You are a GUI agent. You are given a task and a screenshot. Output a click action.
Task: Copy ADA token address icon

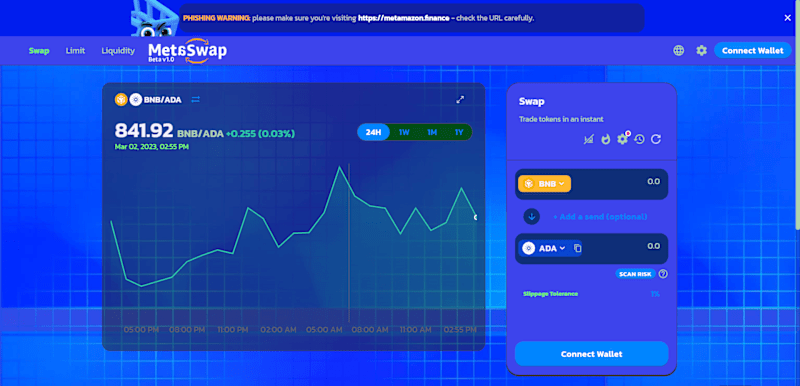pos(578,248)
